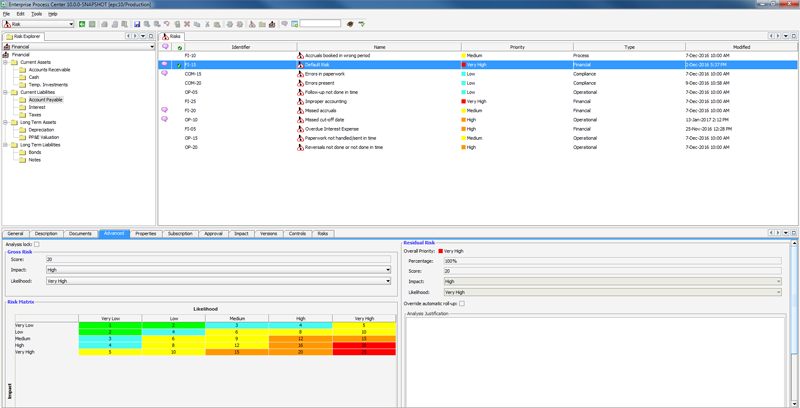Toggle the Analysis lock checkbox
This screenshot has width=800, height=408.
[37, 244]
